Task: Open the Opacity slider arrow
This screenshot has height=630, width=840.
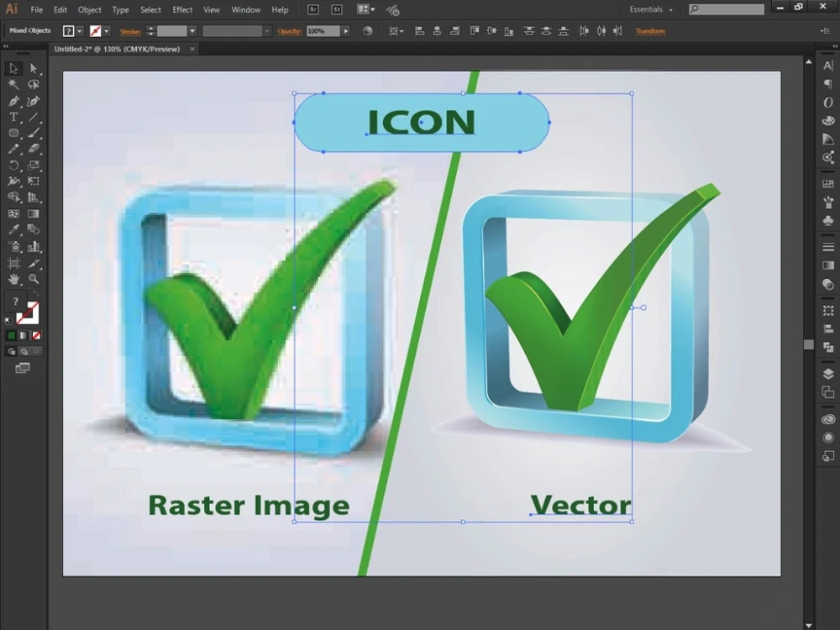Action: (346, 31)
